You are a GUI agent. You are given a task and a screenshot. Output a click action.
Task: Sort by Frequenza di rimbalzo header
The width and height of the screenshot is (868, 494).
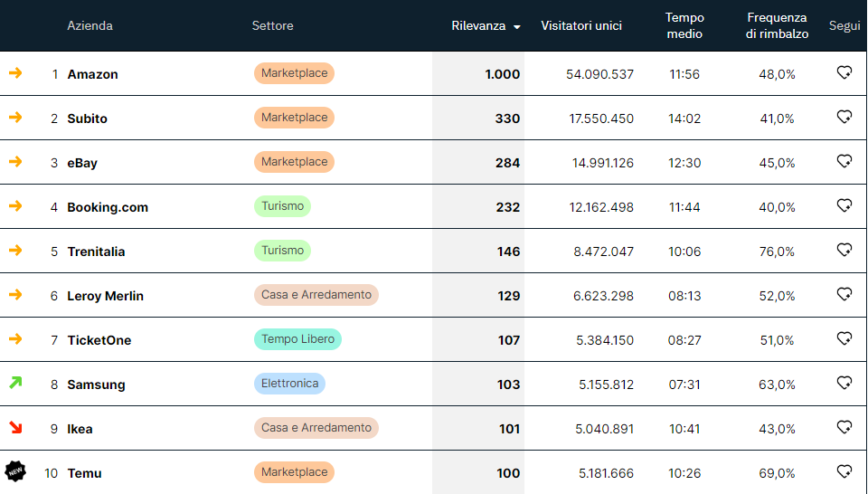[777, 26]
